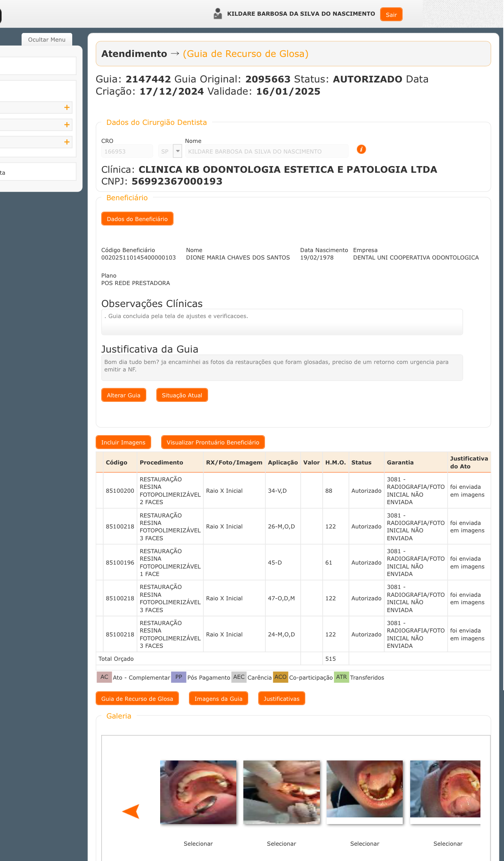
Task: Click the H.M.O. value 88
Action: click(x=329, y=491)
